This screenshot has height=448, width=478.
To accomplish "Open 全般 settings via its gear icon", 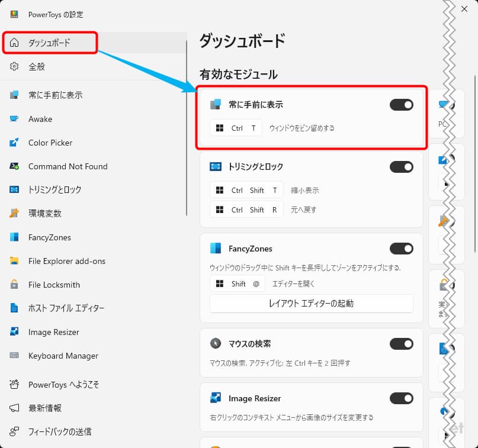I will (14, 66).
